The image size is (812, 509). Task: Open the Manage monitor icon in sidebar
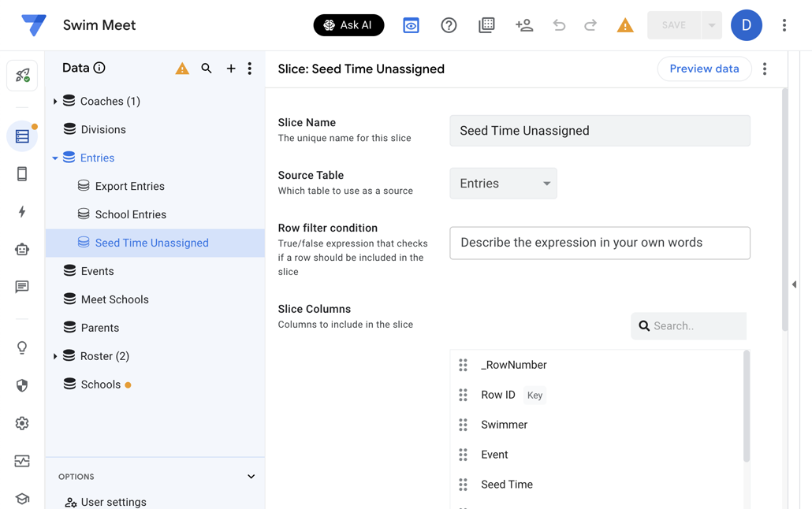(x=22, y=461)
